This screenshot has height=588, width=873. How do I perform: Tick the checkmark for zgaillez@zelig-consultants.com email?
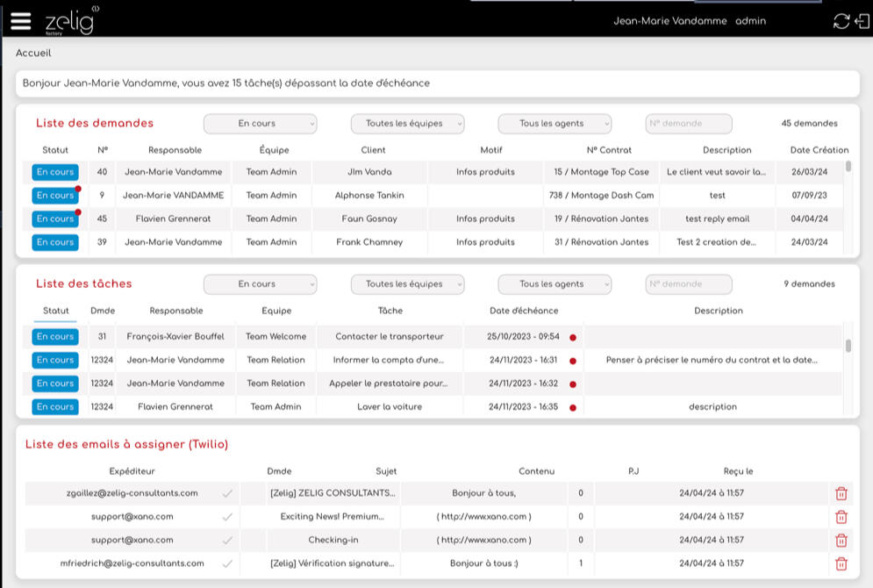[227, 493]
